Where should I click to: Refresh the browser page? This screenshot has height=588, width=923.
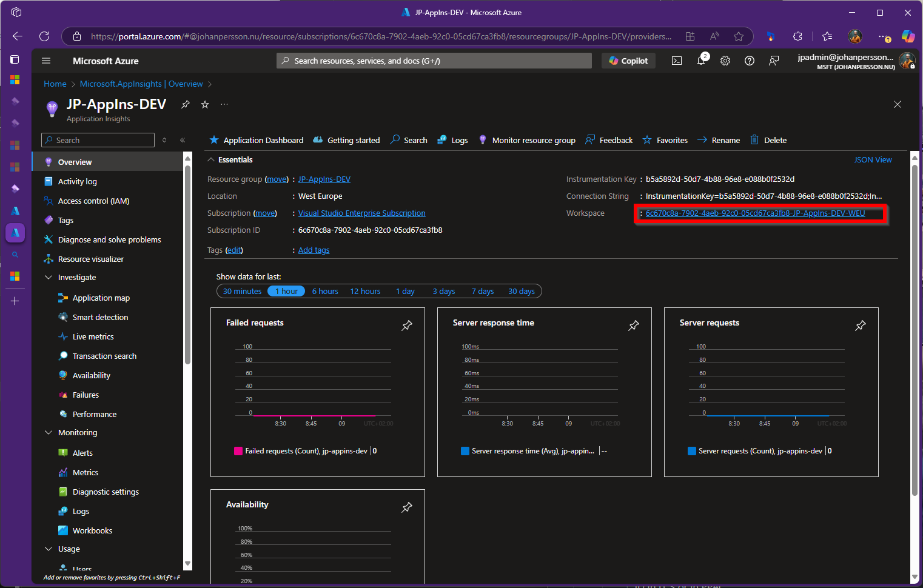coord(44,36)
